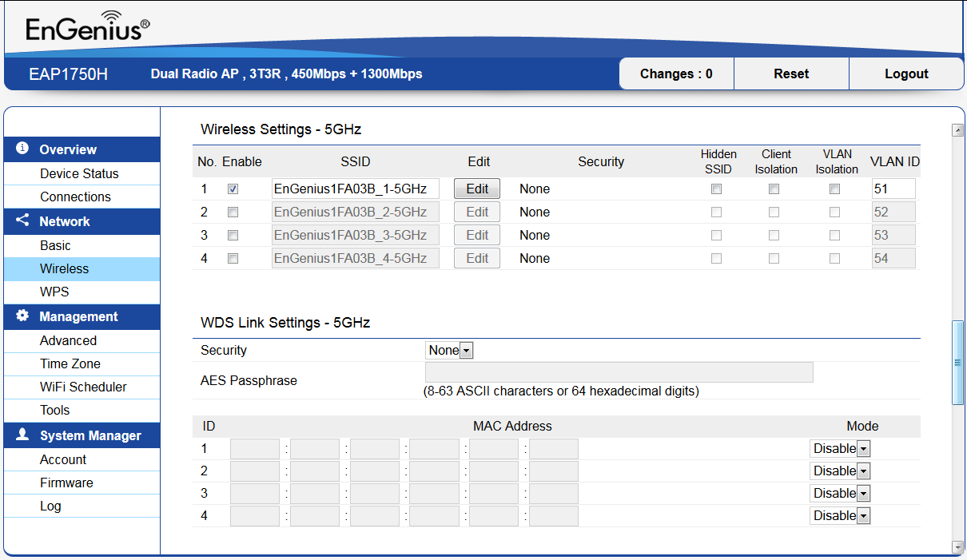
Task: Click the Reset button
Action: (791, 73)
